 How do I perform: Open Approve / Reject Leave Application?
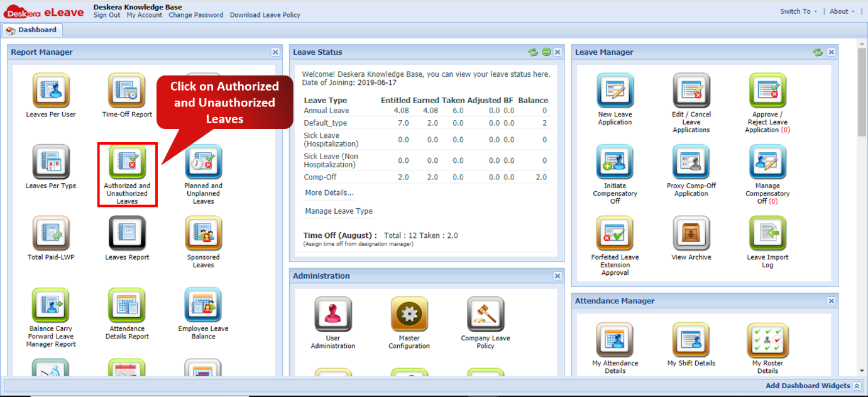pyautogui.click(x=767, y=91)
